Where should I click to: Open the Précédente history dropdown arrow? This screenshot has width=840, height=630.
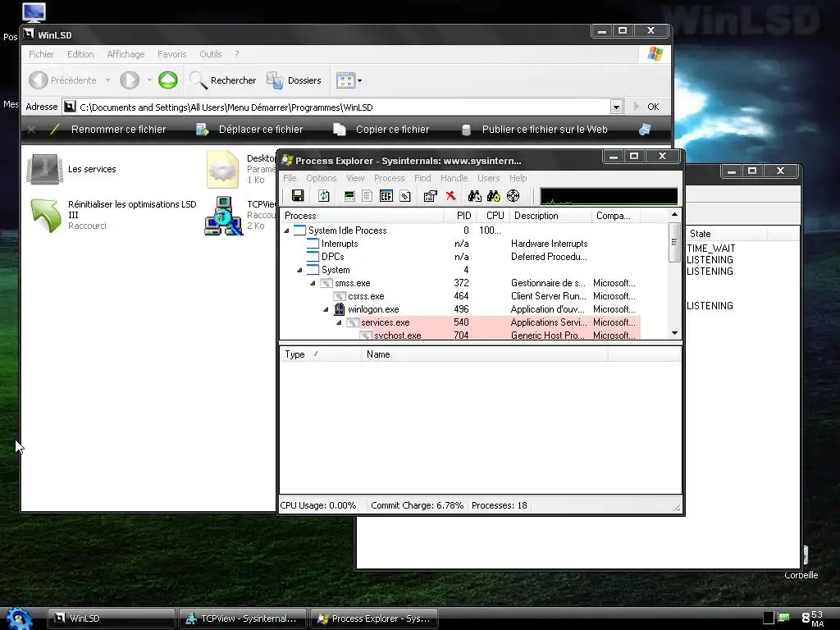[107, 80]
